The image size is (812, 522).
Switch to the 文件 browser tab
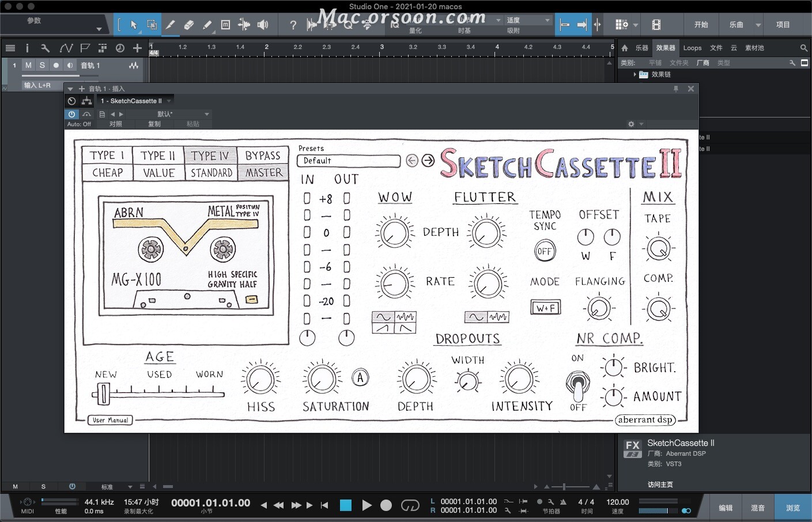click(x=716, y=48)
